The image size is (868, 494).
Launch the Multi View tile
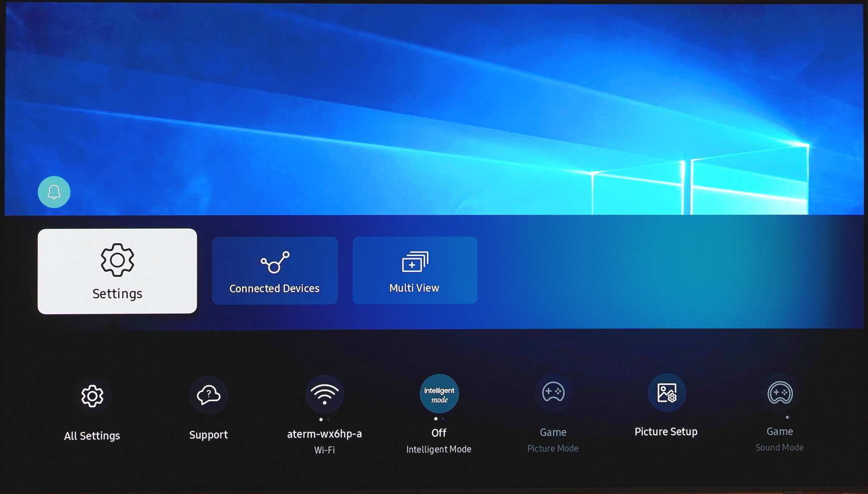click(x=415, y=270)
